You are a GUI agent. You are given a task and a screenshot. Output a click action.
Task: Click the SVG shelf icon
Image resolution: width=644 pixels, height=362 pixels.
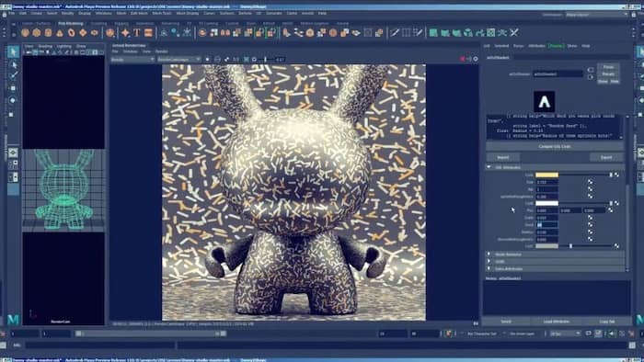coord(148,33)
